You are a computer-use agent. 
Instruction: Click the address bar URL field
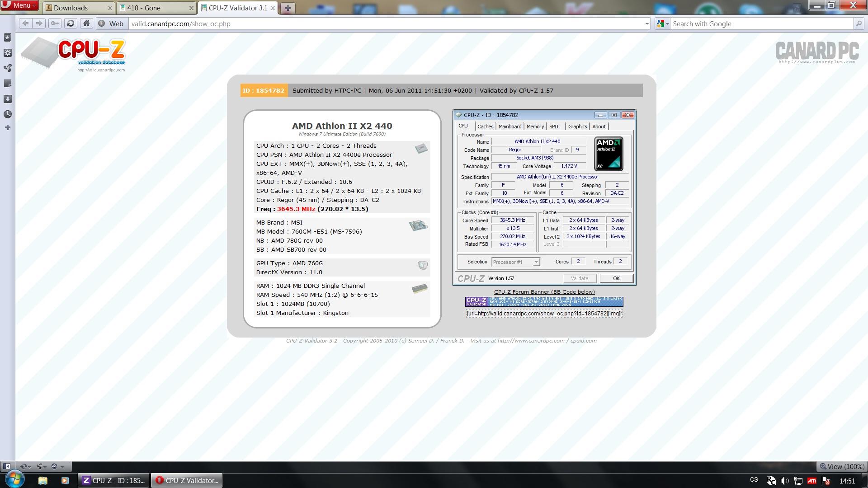tap(386, 23)
